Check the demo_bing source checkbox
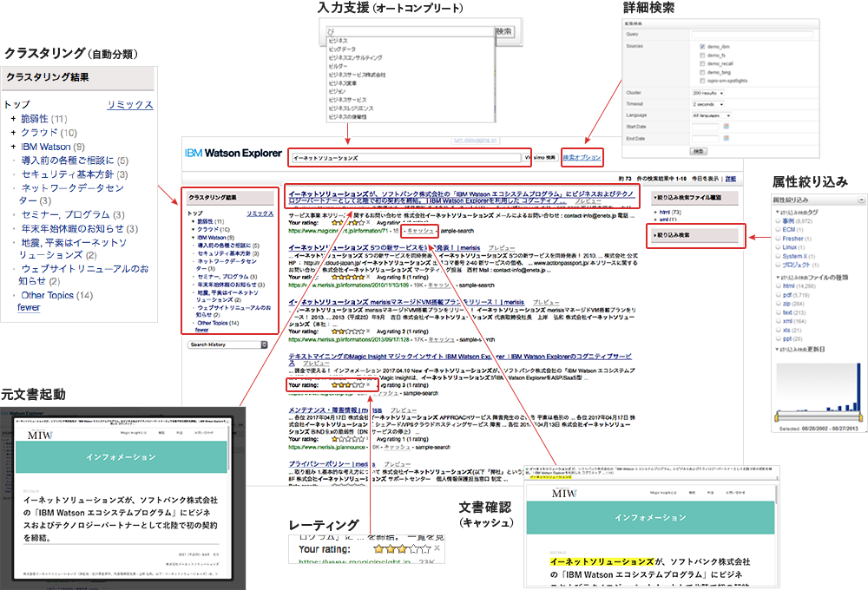 [x=702, y=73]
